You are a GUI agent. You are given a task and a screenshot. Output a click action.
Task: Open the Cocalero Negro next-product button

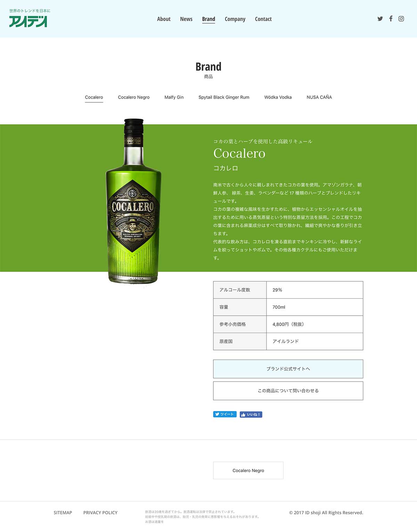click(248, 471)
